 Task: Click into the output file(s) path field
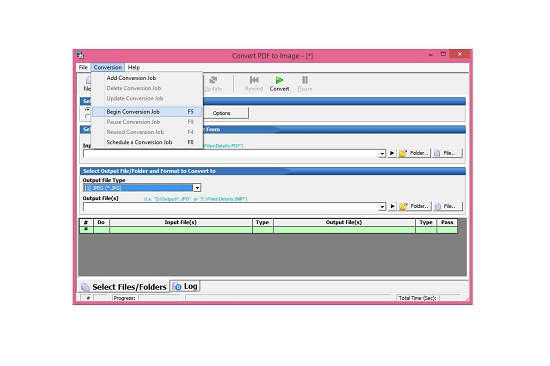(231, 207)
